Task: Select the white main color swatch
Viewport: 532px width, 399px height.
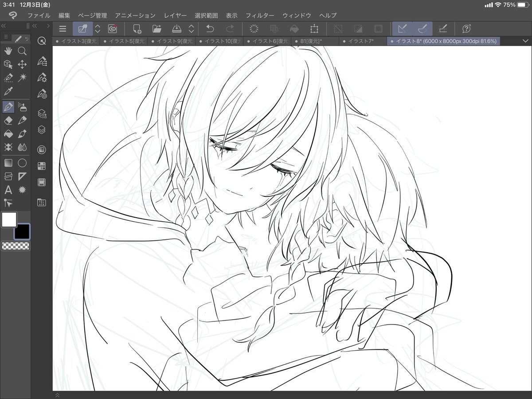Action: click(9, 220)
